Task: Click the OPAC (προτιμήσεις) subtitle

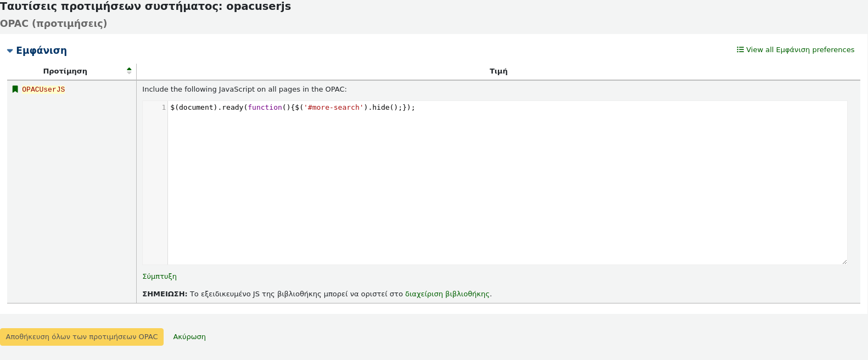Action: [54, 24]
